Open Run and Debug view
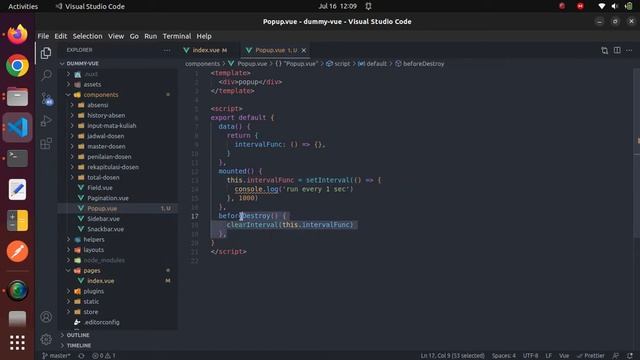640x360 pixels. coord(46,121)
